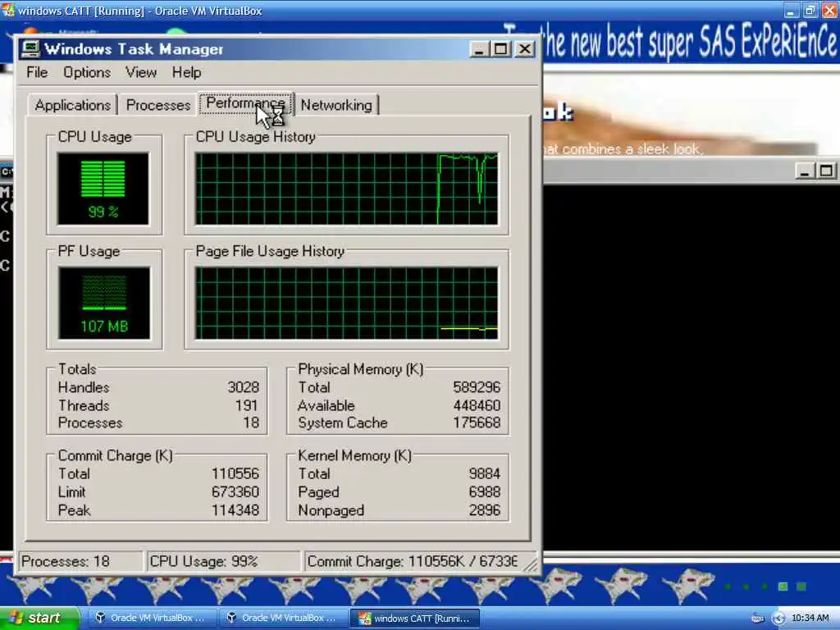Click the CPU Usage 99 % gauge
840x630 pixels.
103,189
